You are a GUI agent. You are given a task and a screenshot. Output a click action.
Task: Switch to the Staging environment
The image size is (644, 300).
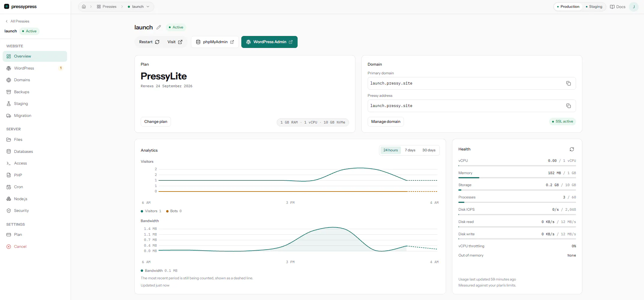tap(594, 7)
